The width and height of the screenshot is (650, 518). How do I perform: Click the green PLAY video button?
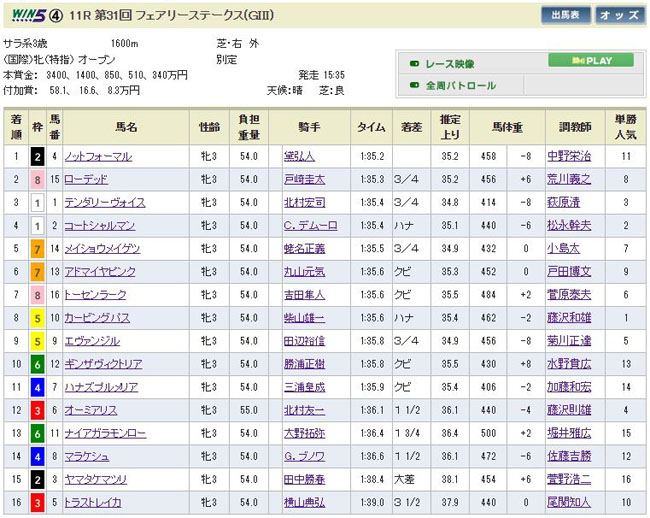591,61
